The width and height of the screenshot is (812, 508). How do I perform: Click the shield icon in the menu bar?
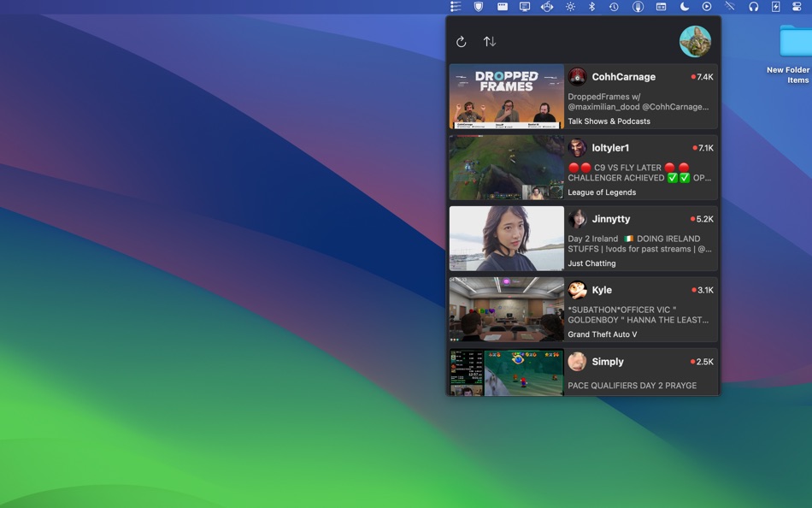(478, 7)
